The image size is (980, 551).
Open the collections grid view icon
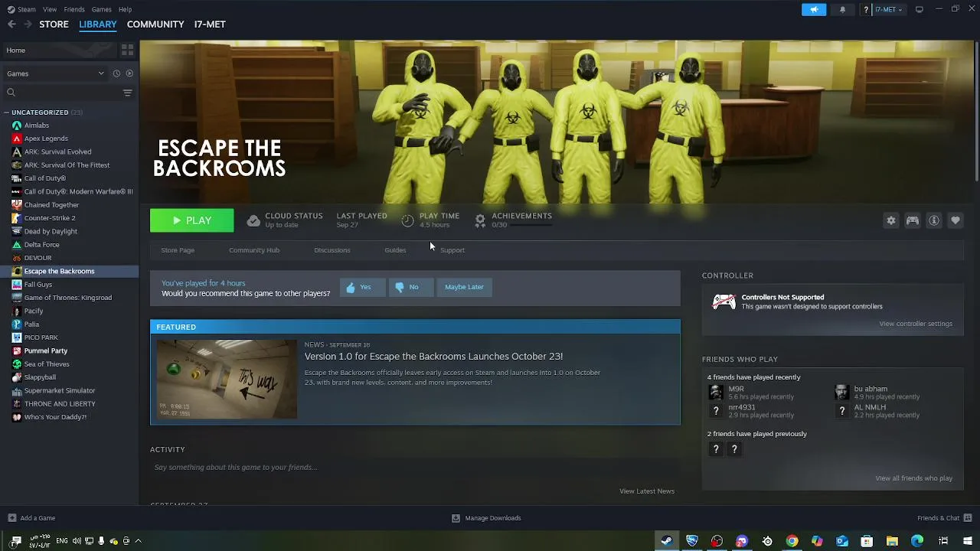(127, 50)
